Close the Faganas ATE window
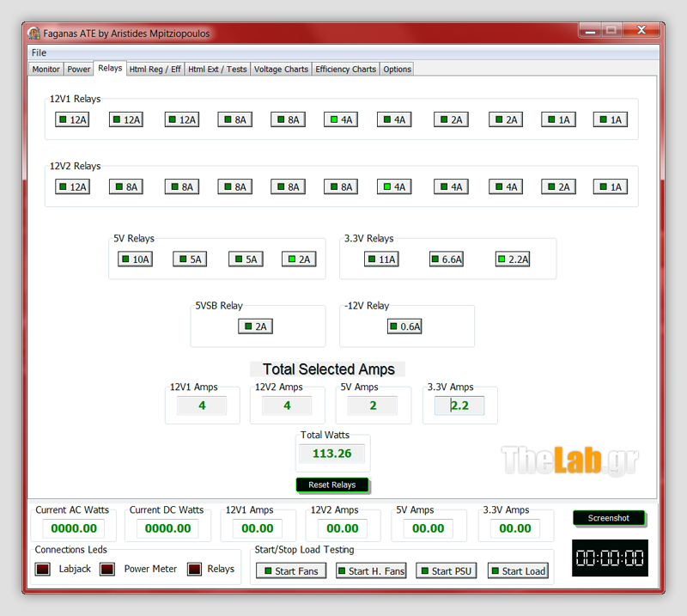 641,30
